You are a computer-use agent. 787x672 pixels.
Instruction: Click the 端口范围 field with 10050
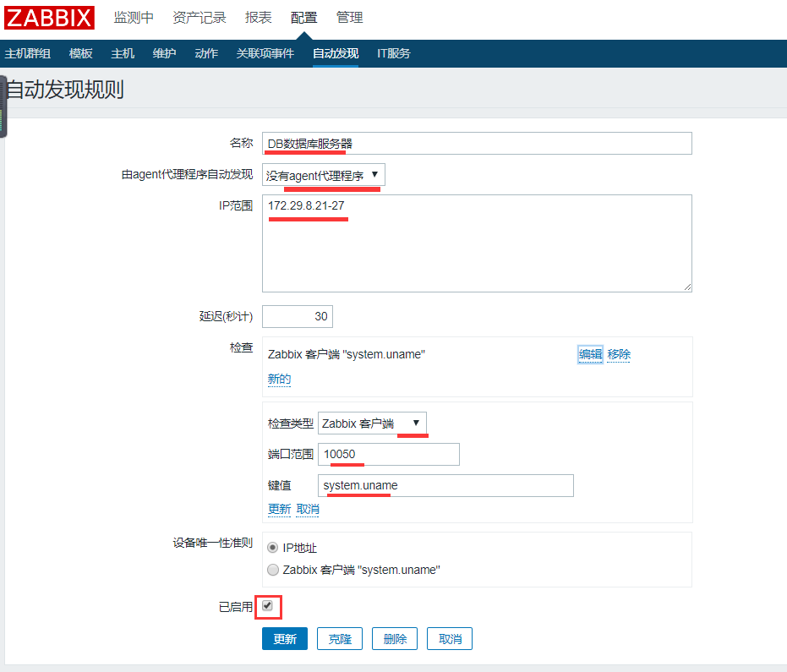(389, 454)
